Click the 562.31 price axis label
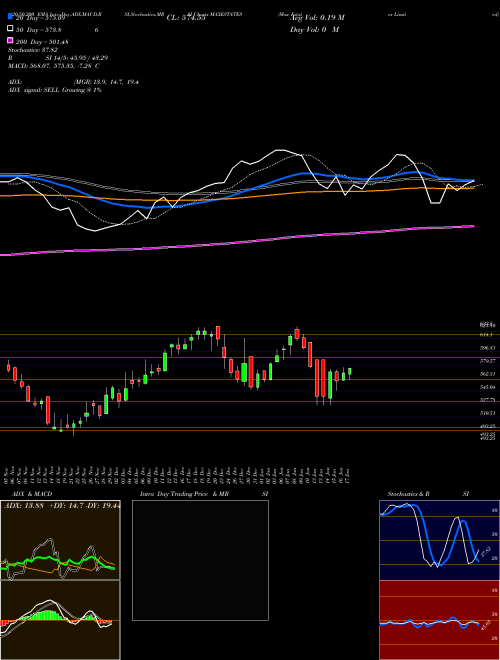 487,374
